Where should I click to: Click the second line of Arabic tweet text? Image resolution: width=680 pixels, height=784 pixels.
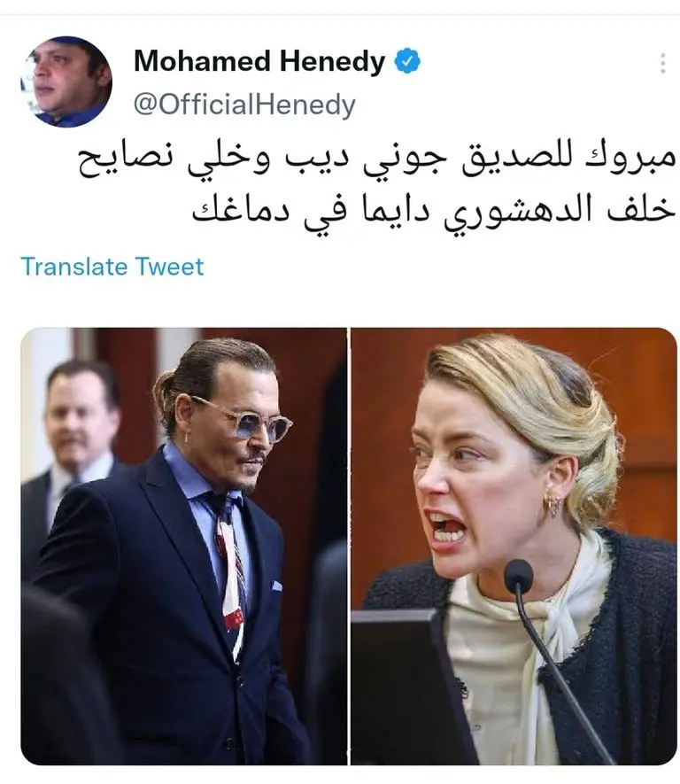[x=434, y=211]
